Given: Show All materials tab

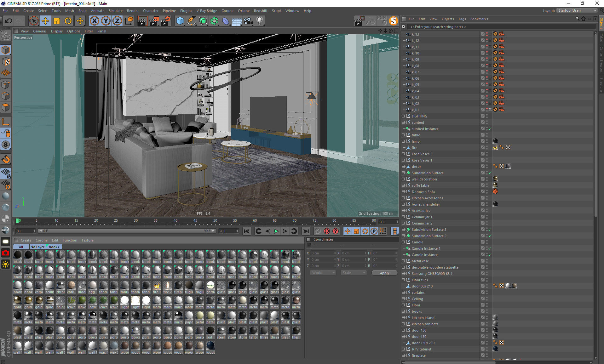Looking at the screenshot, I should click(x=21, y=247).
